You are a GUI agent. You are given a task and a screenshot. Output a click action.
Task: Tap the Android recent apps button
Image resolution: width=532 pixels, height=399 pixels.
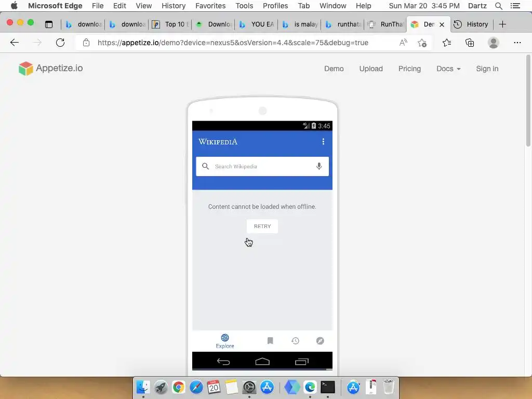(x=302, y=362)
